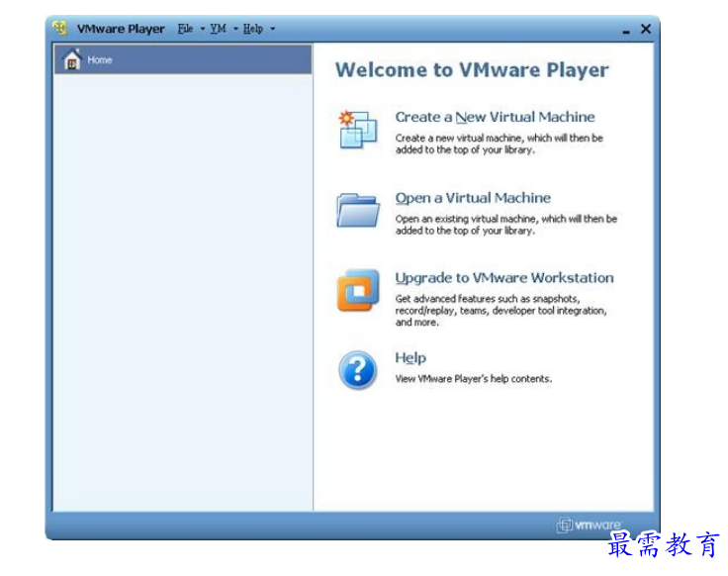The image size is (728, 576).
Task: Open the File menu
Action: [185, 29]
